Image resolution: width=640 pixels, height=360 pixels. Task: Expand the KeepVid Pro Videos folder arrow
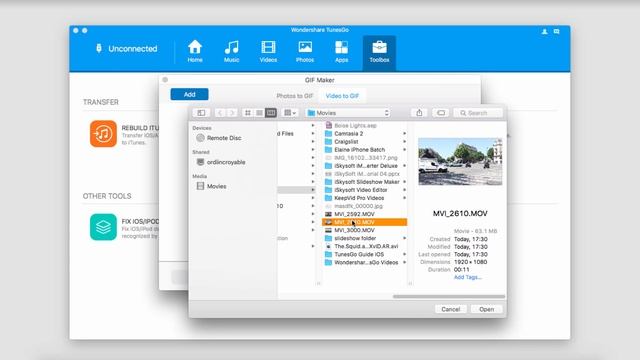(404, 198)
